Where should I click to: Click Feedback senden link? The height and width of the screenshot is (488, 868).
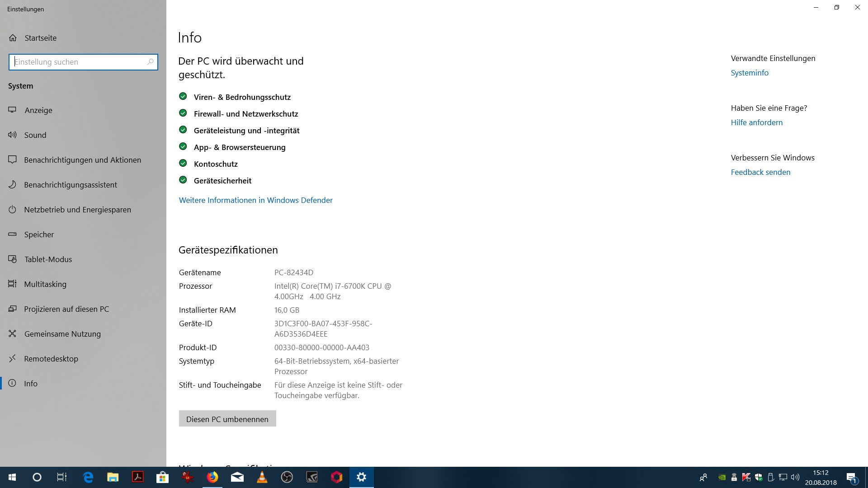click(x=760, y=172)
